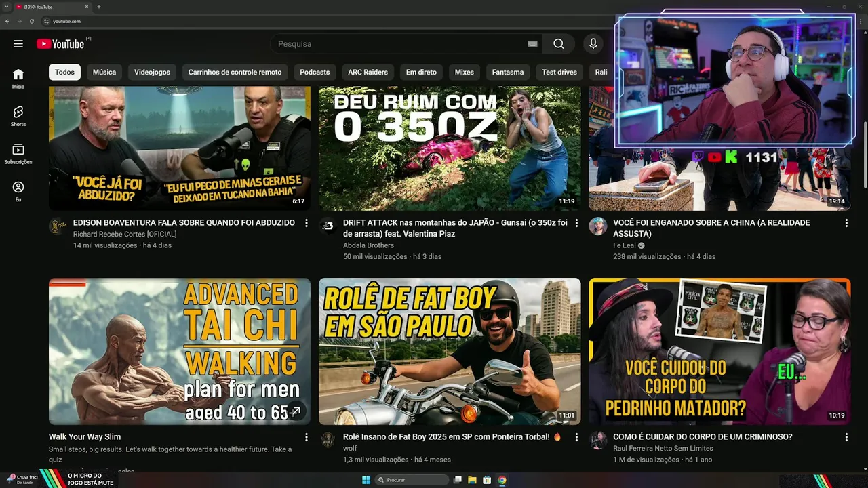The image size is (868, 488).
Task: Go to Fe Leal channel name
Action: pos(625,245)
